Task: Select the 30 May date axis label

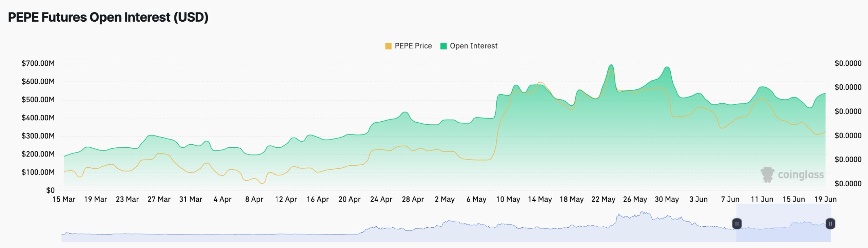Action: [x=667, y=200]
